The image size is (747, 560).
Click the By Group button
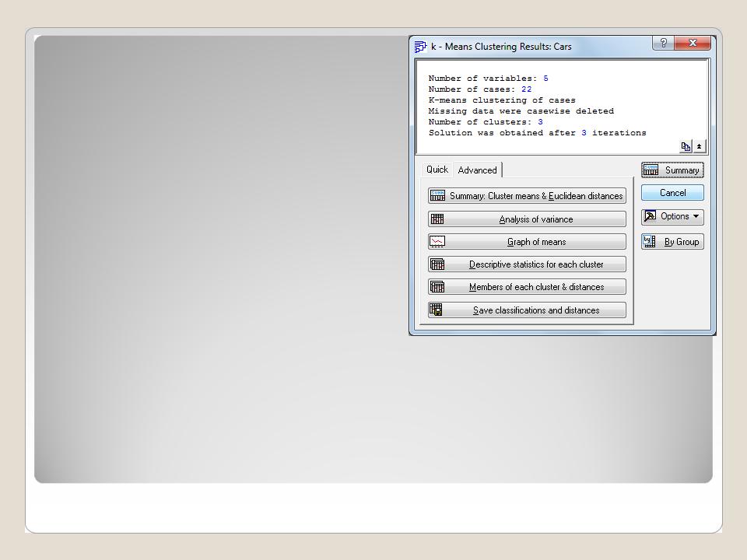672,241
